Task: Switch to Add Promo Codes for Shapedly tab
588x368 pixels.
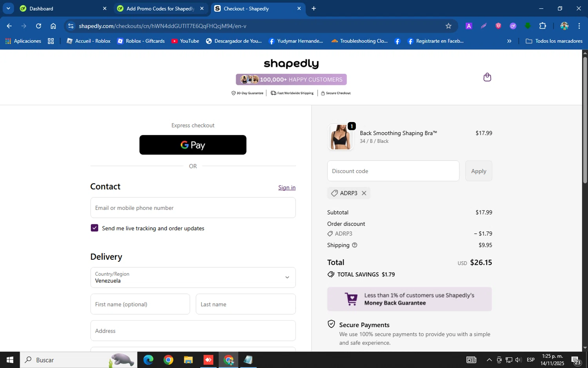Action: 160,9
